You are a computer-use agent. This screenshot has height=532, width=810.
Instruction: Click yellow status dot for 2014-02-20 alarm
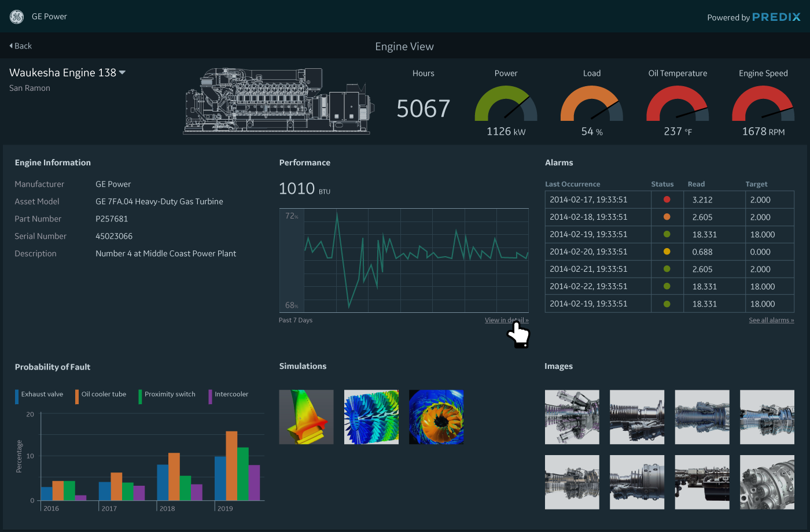[x=667, y=252]
